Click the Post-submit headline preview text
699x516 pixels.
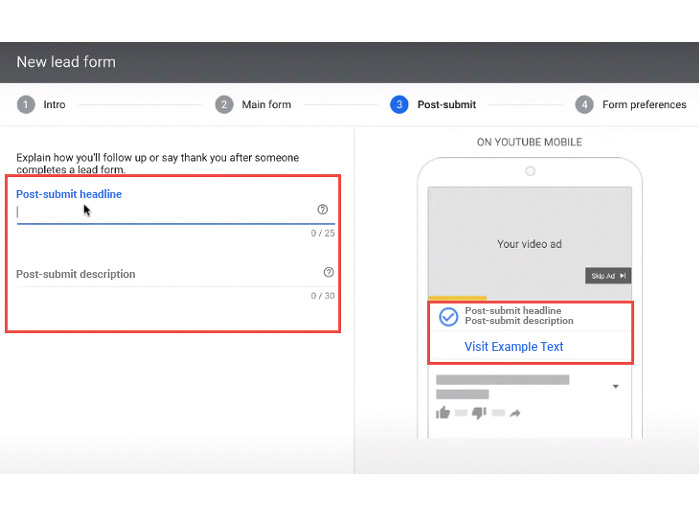[513, 310]
